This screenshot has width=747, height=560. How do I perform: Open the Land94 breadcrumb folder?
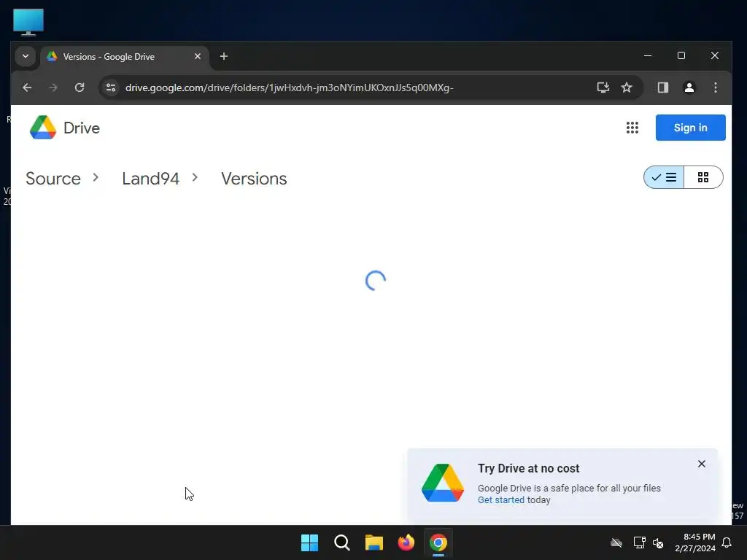150,179
